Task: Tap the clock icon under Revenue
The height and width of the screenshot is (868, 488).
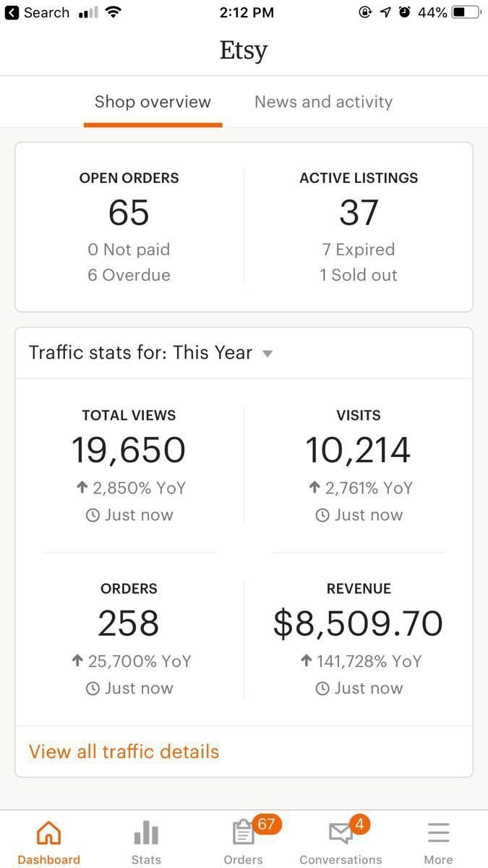Action: [322, 689]
